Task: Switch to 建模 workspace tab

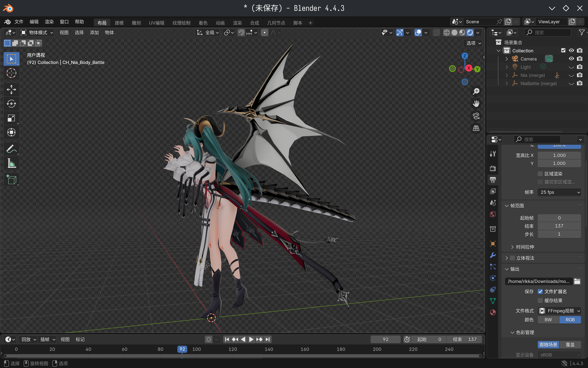Action: click(x=119, y=23)
